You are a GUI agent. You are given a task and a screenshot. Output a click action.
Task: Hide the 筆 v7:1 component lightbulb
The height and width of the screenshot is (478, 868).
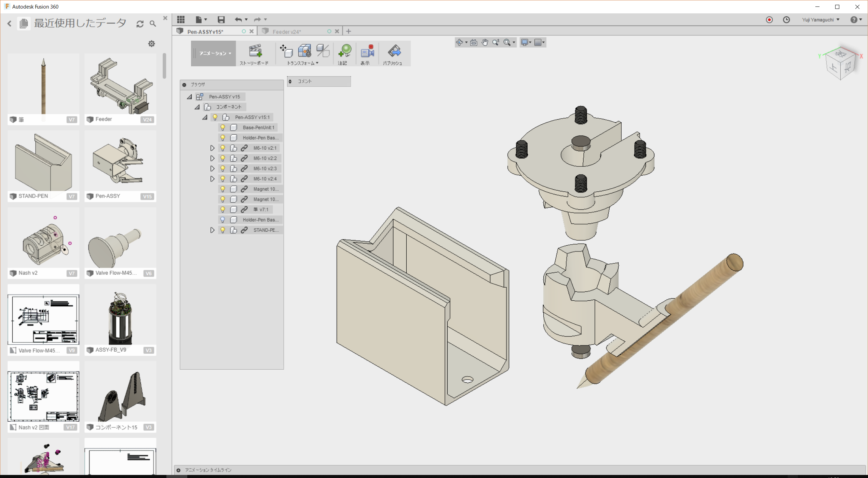click(x=223, y=209)
